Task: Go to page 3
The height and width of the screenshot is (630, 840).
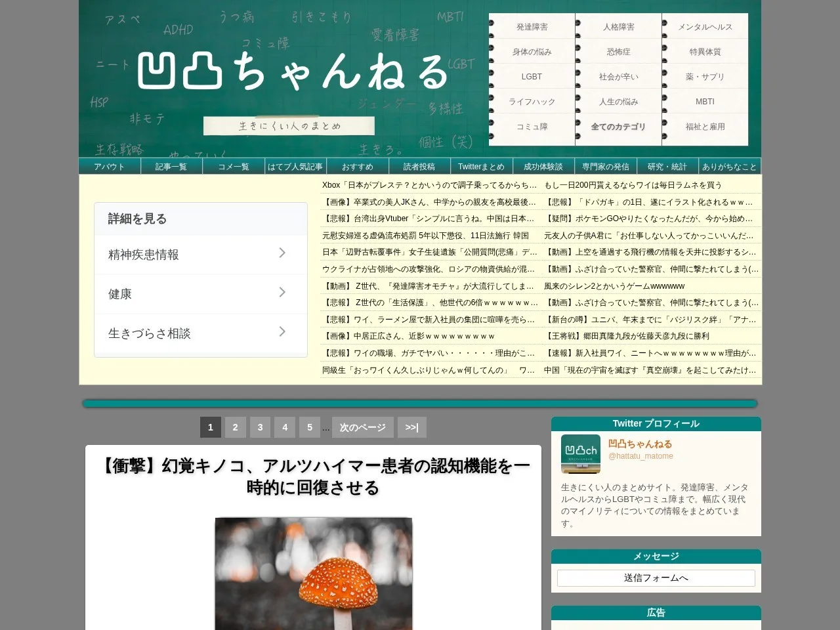Action: (261, 427)
